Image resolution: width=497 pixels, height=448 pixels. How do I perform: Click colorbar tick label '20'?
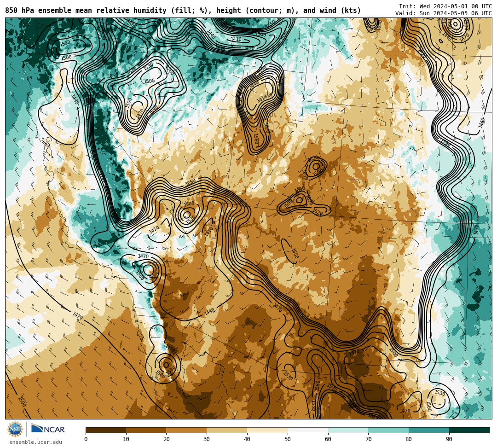click(x=167, y=439)
